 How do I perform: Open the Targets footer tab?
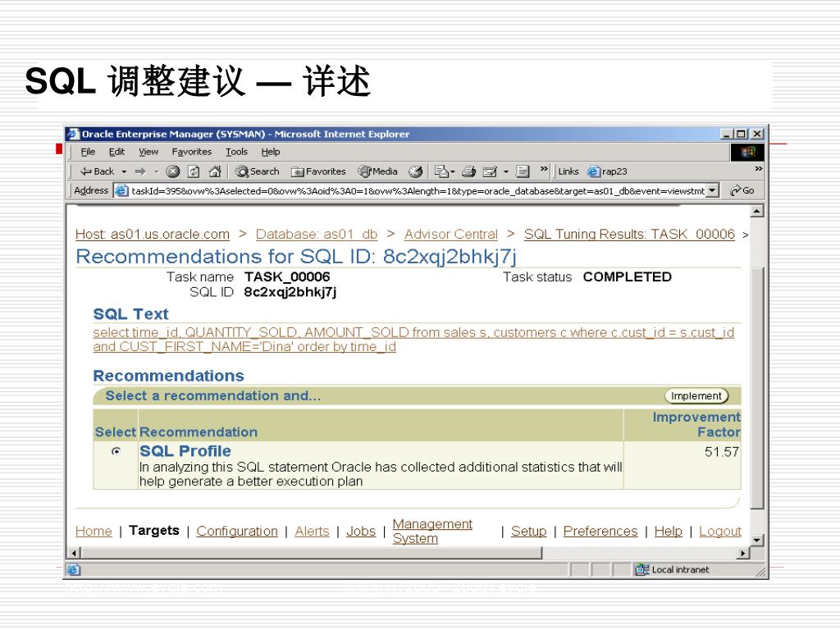(154, 531)
